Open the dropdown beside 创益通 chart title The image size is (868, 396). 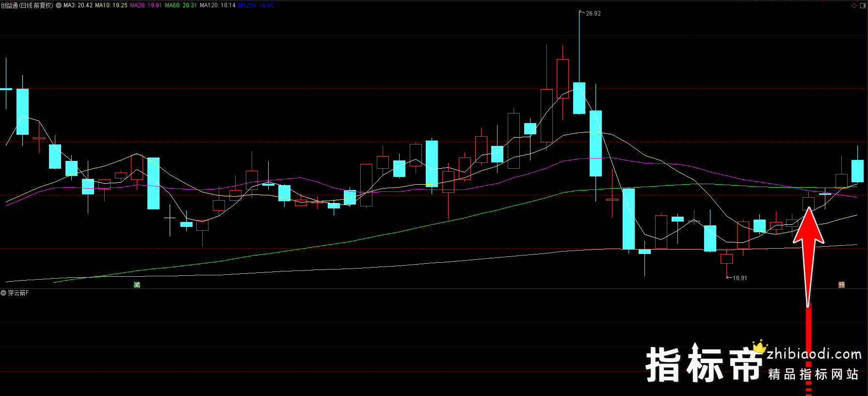(x=59, y=5)
